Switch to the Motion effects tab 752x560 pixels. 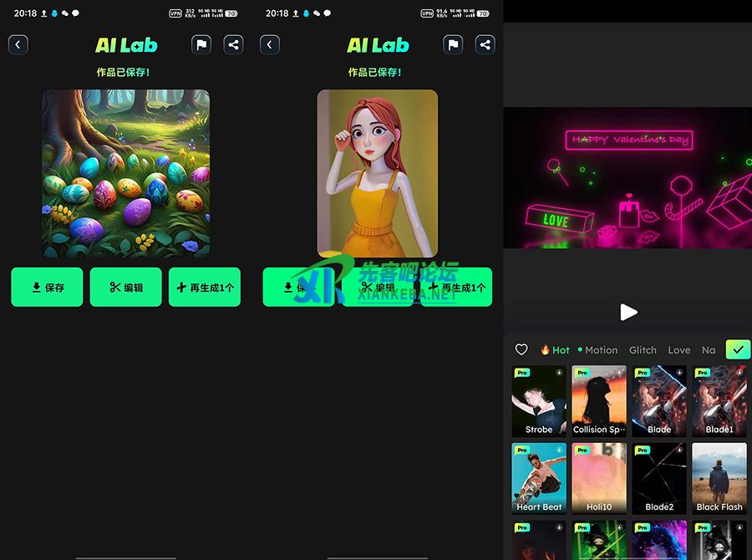point(598,350)
